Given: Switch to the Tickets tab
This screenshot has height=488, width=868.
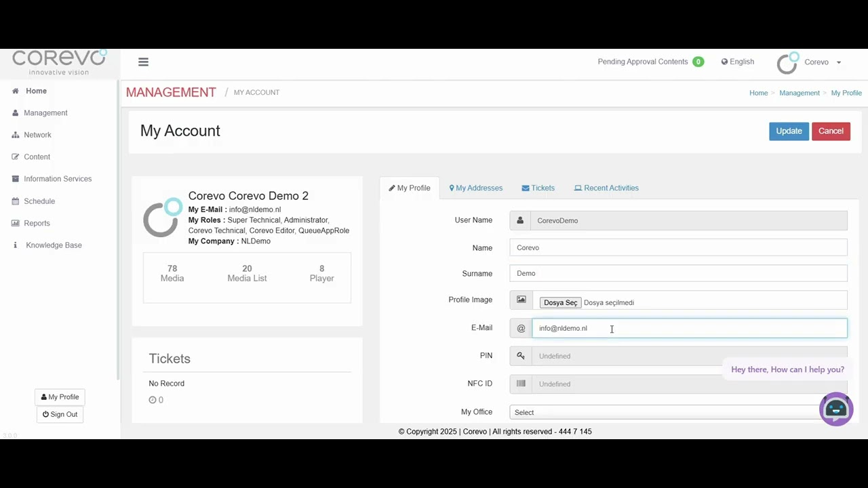Looking at the screenshot, I should pyautogui.click(x=538, y=188).
